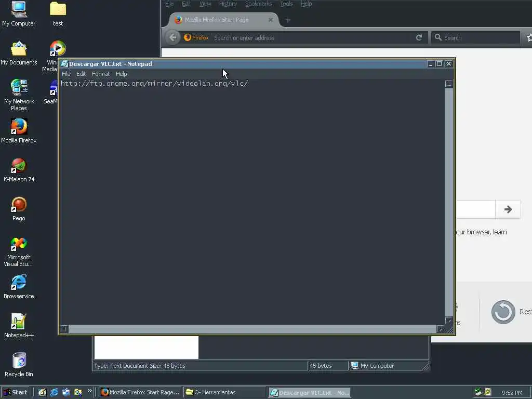Open Notepad File menu
This screenshot has height=399, width=532.
[x=66, y=74]
